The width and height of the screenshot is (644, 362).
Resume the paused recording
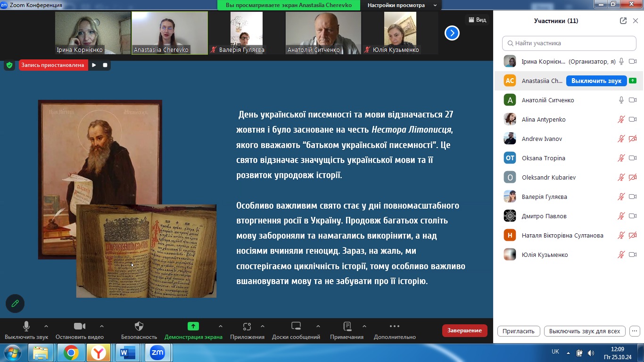point(94,65)
